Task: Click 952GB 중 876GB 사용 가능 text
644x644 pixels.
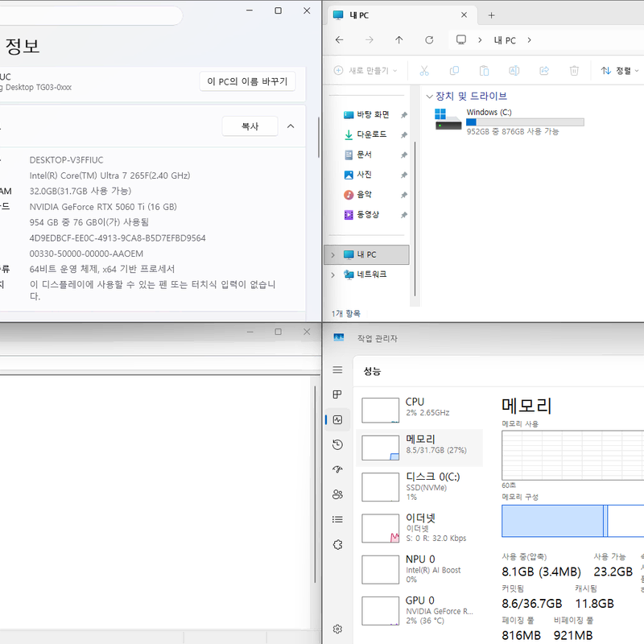Action: click(513, 131)
